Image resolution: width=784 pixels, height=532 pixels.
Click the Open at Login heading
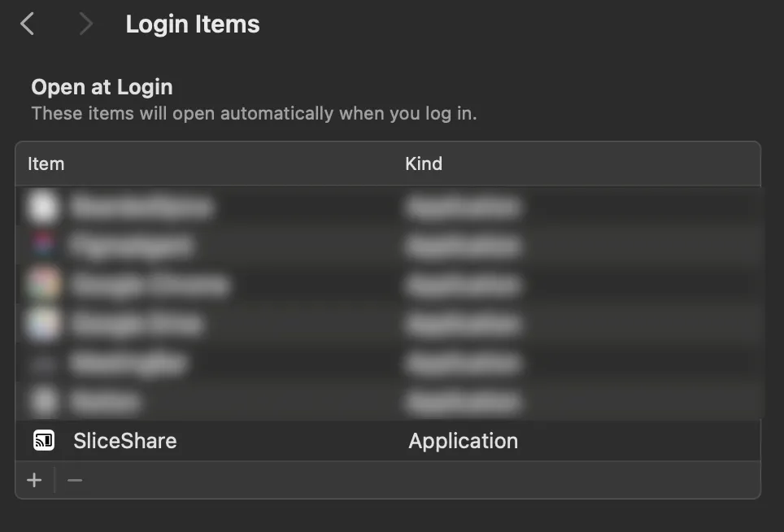tap(102, 86)
